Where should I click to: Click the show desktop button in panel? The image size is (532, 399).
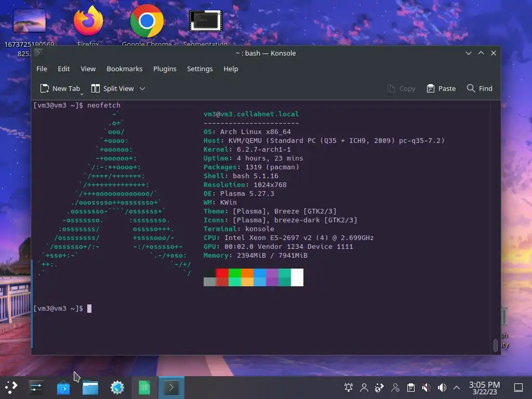point(518,388)
